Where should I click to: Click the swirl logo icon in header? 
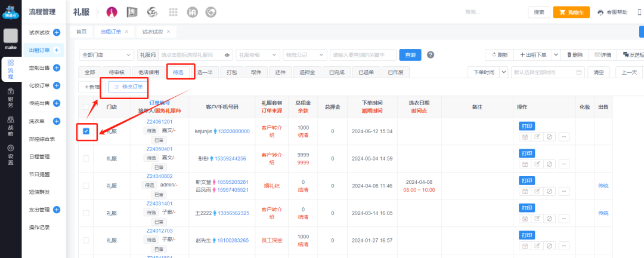[x=152, y=13]
